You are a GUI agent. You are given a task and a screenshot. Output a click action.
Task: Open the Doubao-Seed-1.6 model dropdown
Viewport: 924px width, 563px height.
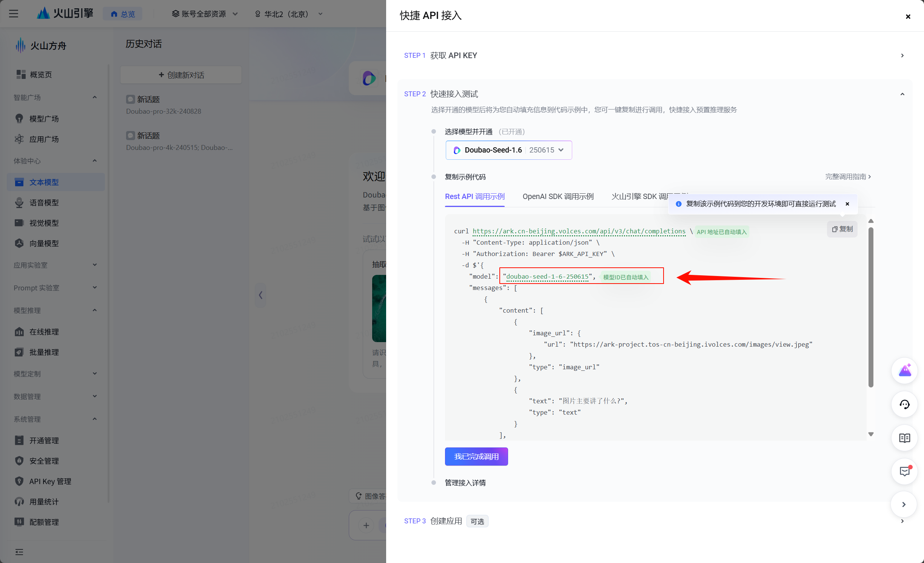pyautogui.click(x=508, y=150)
